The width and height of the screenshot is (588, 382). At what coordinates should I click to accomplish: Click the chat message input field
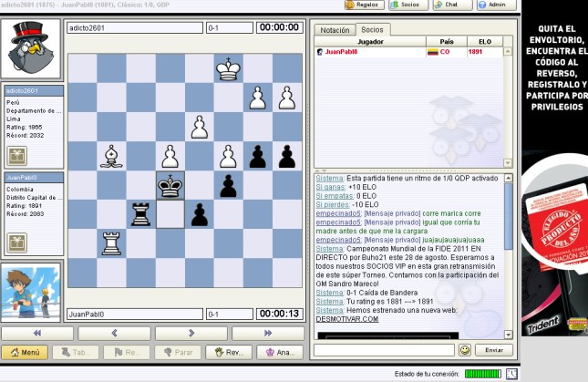[384, 350]
